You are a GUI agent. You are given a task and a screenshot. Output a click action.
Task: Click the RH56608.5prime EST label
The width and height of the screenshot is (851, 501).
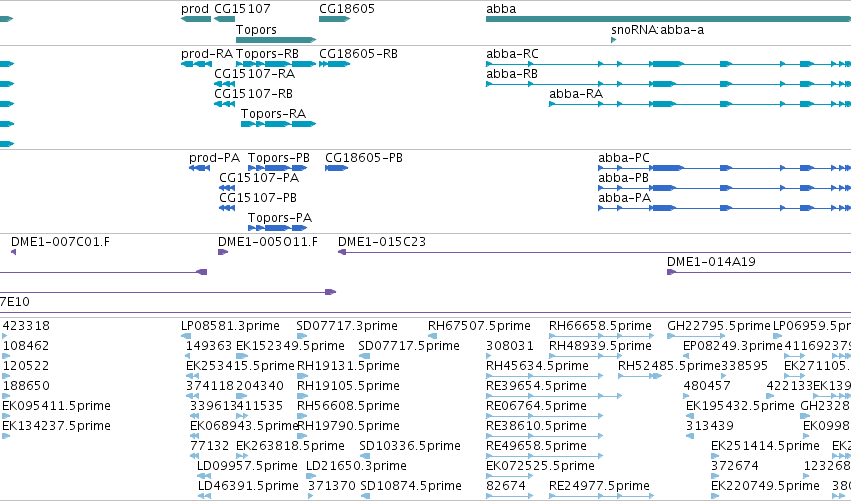point(348,407)
